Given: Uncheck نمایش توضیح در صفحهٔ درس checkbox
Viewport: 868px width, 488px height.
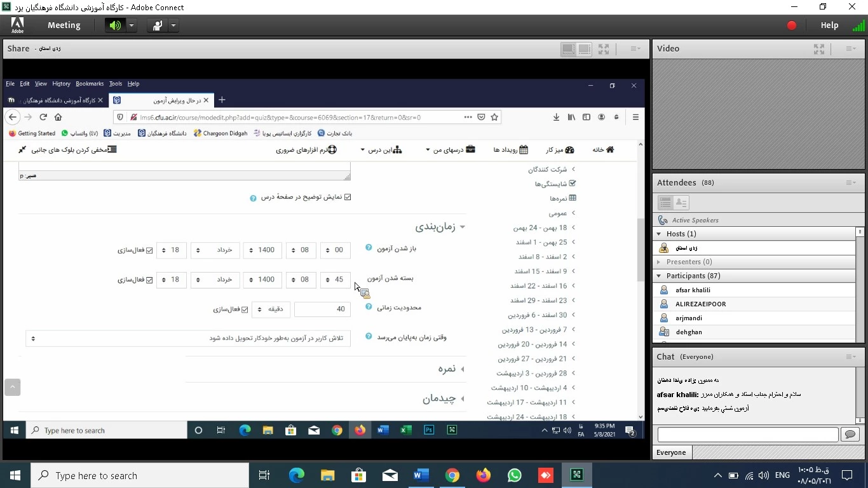Looking at the screenshot, I should point(348,197).
